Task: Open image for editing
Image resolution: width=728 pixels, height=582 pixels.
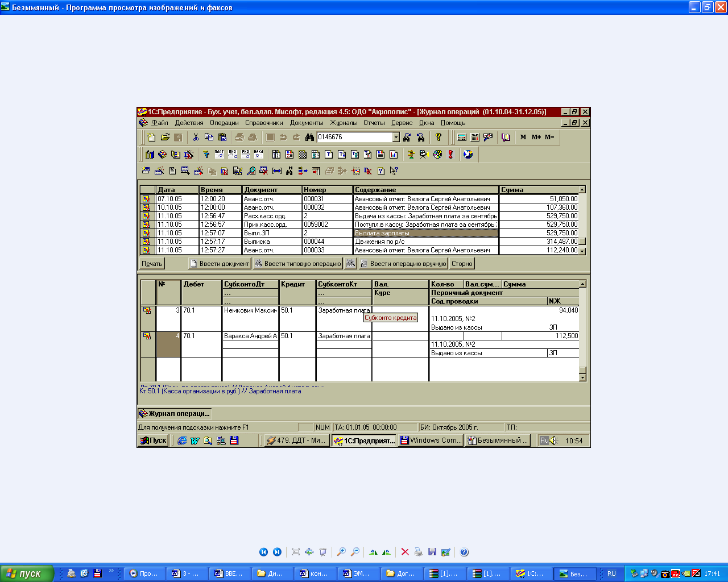Action: tap(446, 552)
